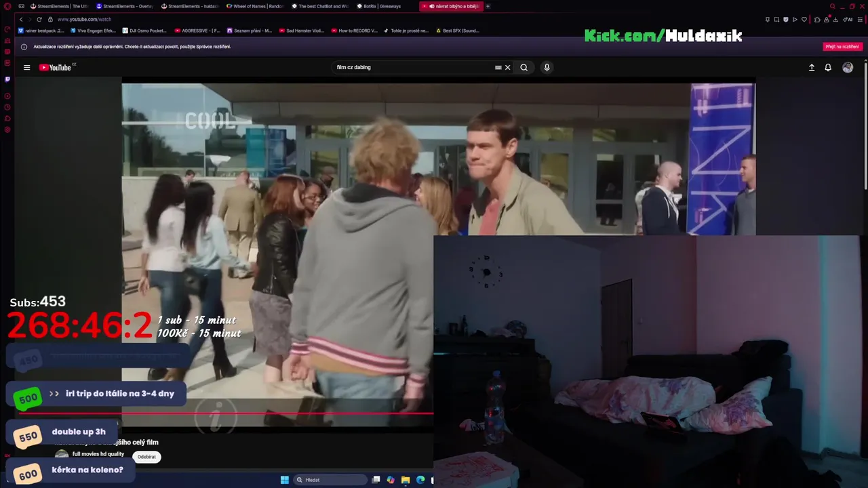Open bookmark 'How to RECORD V...'
This screenshot has height=488, width=868.
click(x=355, y=30)
